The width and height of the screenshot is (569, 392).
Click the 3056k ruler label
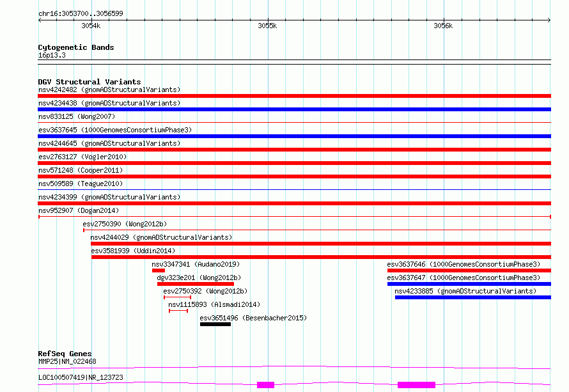pyautogui.click(x=443, y=26)
